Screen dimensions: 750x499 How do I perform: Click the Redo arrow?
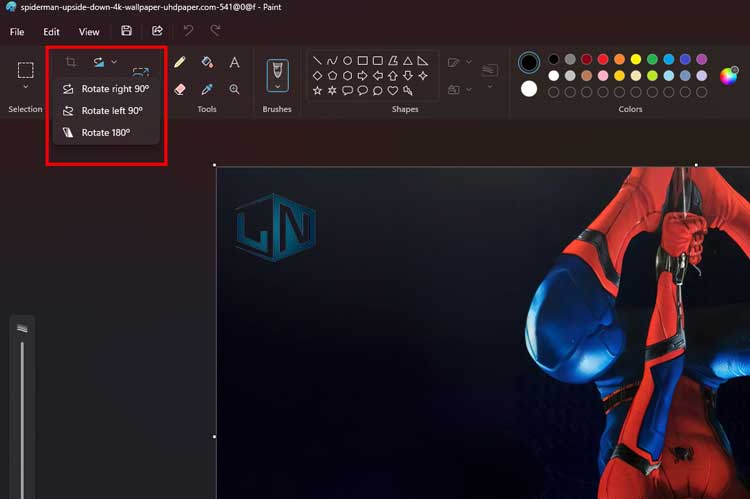coord(215,31)
